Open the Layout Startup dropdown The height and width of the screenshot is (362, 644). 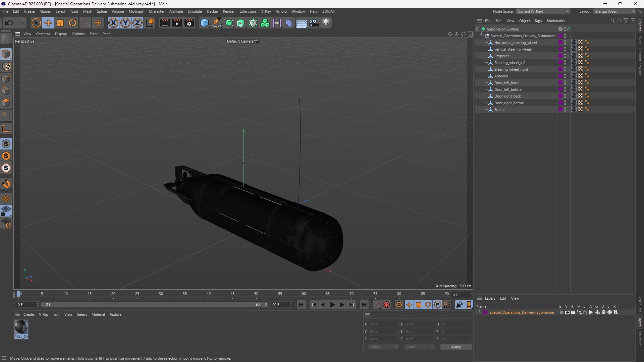[x=614, y=11]
